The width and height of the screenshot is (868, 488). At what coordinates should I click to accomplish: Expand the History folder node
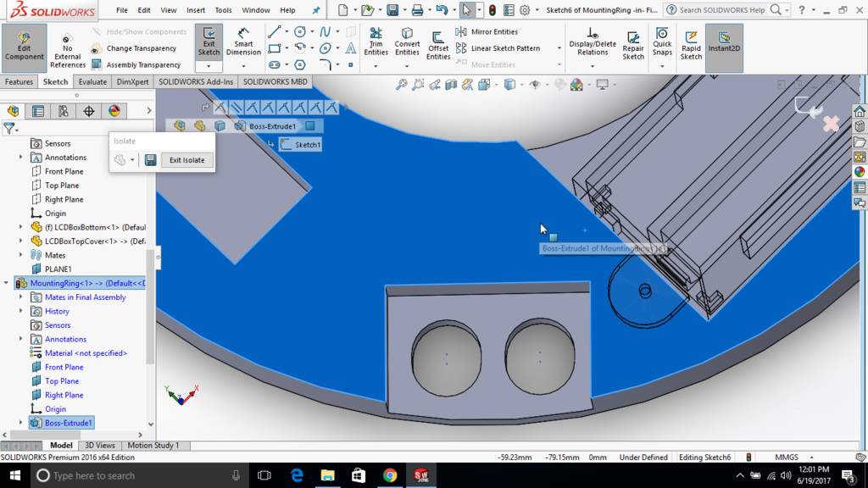(x=21, y=311)
